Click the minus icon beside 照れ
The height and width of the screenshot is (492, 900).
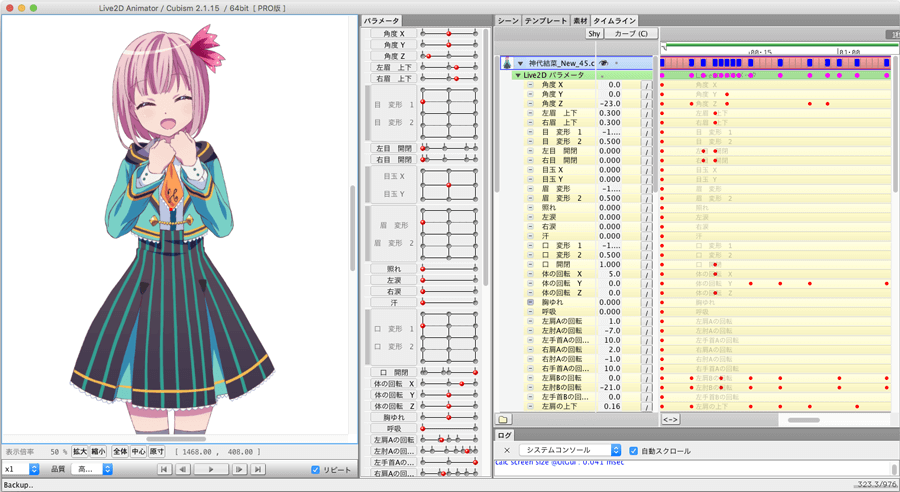[530, 208]
